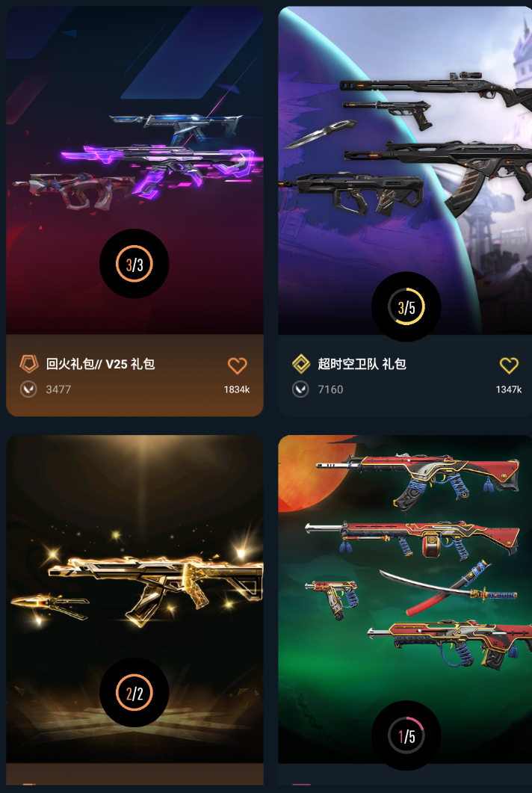The image size is (532, 793).
Task: Select the 3/5 progress ring on 超时空卫队 bundle
Action: point(406,306)
